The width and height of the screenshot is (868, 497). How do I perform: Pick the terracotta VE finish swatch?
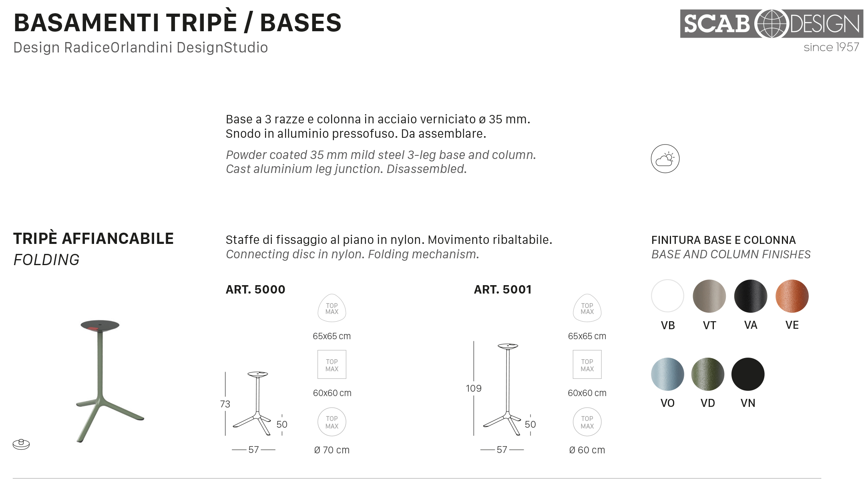[x=792, y=296]
